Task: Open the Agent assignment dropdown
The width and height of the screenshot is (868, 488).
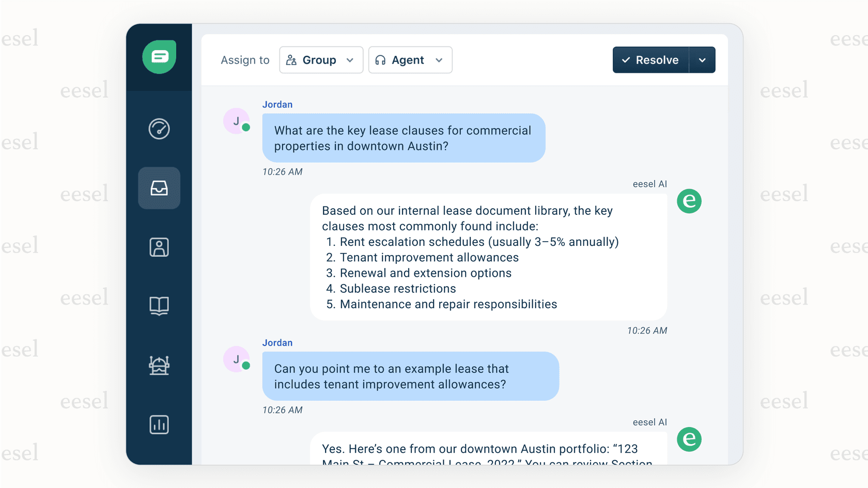Action: click(410, 60)
